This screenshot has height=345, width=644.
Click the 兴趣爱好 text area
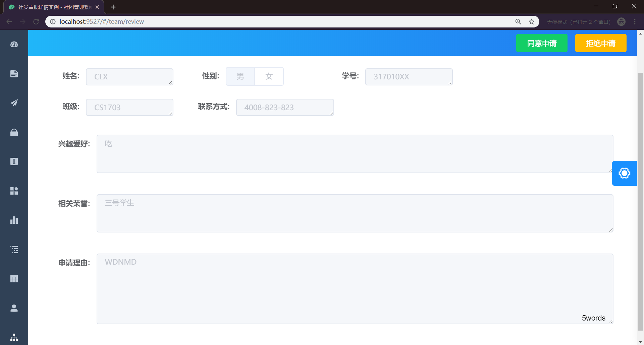pos(355,154)
